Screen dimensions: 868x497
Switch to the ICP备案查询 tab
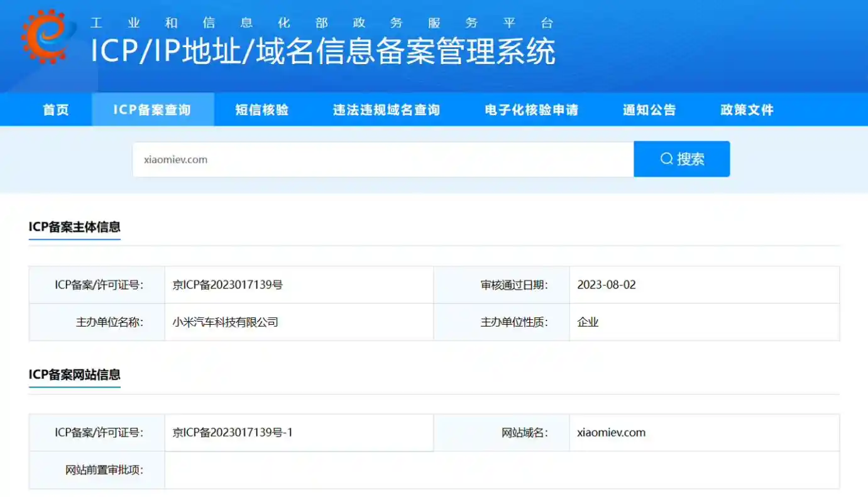pyautogui.click(x=153, y=109)
